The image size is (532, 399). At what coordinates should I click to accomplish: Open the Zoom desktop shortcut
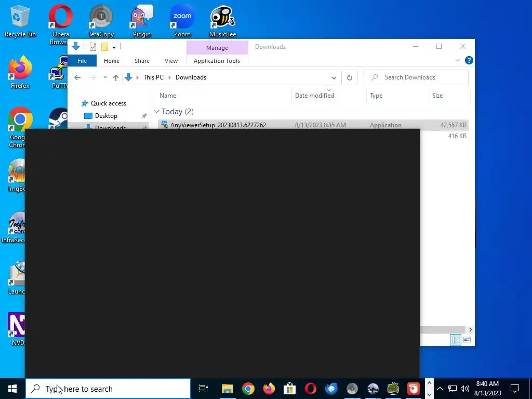[x=182, y=21]
